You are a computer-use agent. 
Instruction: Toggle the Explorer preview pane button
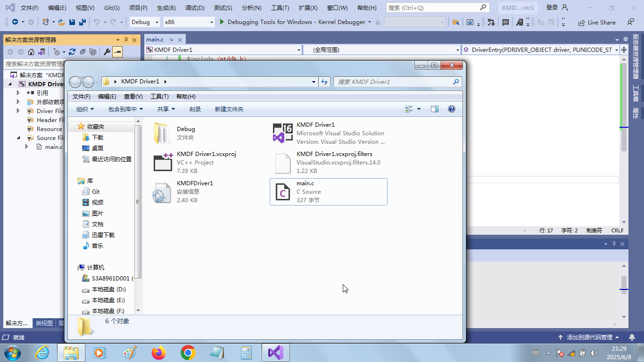pyautogui.click(x=434, y=109)
